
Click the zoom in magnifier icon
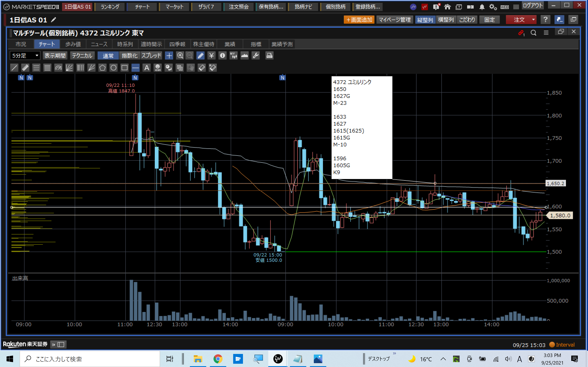pos(180,56)
